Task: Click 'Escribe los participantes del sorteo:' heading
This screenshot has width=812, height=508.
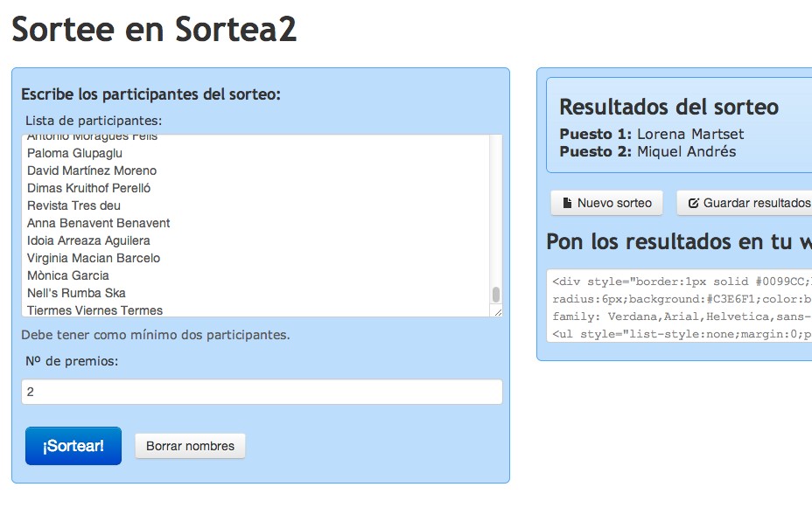Action: pos(150,94)
